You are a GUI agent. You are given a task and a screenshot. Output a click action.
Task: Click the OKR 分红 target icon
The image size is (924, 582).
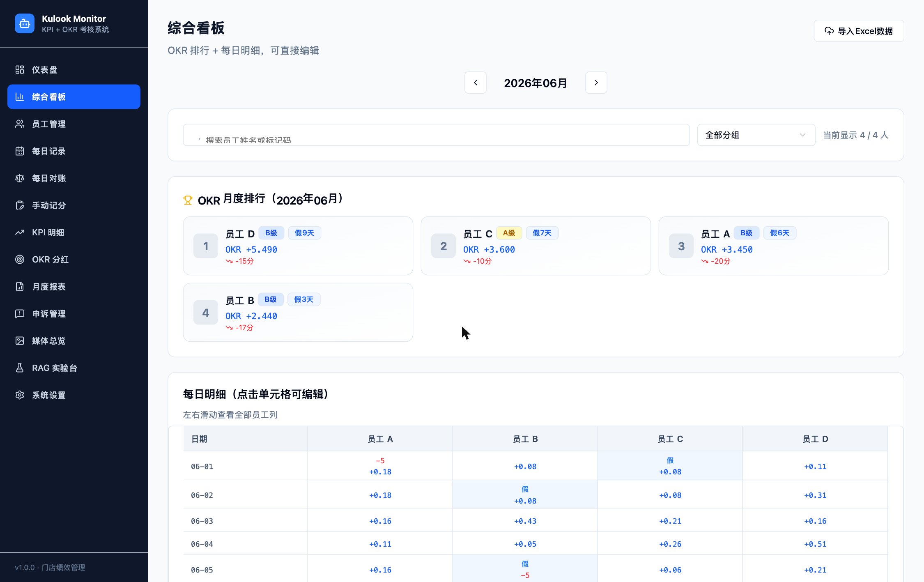tap(20, 259)
